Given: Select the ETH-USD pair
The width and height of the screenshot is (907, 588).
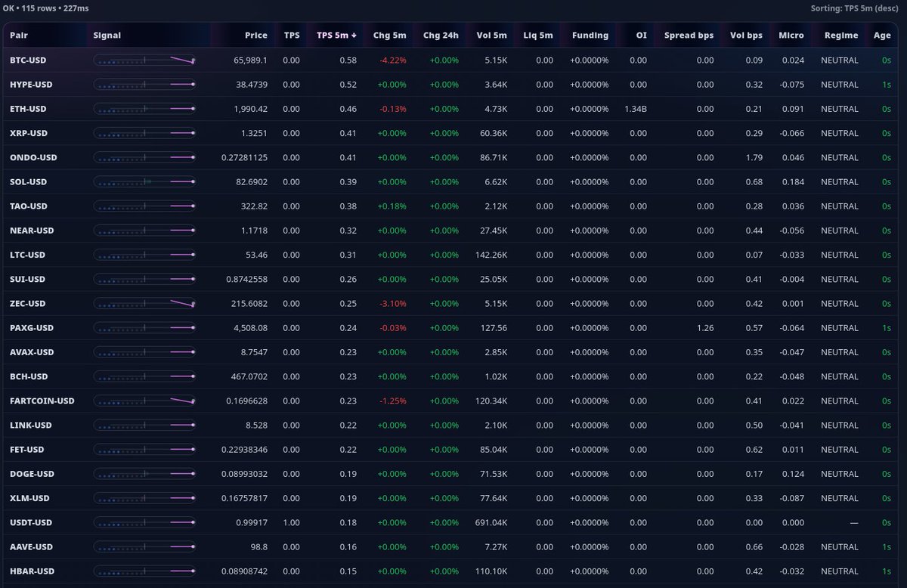Looking at the screenshot, I should pyautogui.click(x=28, y=109).
